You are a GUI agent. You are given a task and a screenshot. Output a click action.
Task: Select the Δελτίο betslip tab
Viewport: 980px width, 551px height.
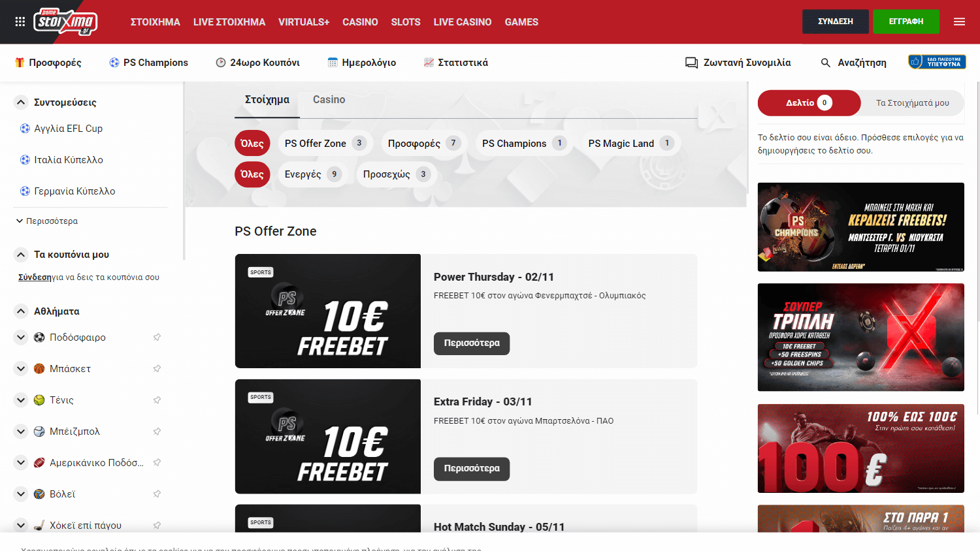(x=809, y=103)
